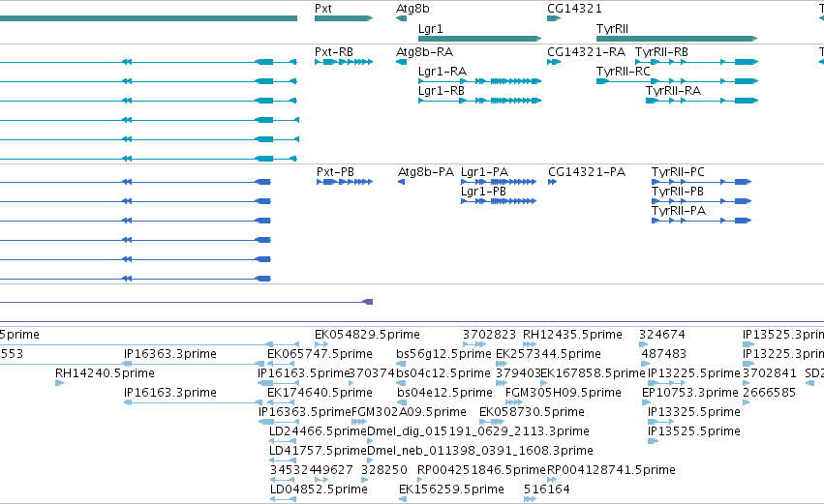Viewport: 824px width, 504px height.
Task: Select the CG14321 gene label
Action: coord(574,9)
